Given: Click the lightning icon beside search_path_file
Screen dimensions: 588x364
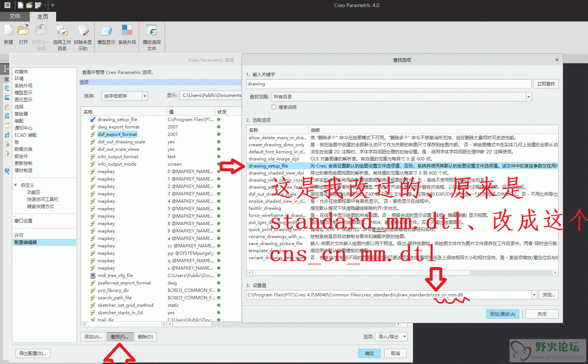Looking at the screenshot, I should [x=93, y=298].
